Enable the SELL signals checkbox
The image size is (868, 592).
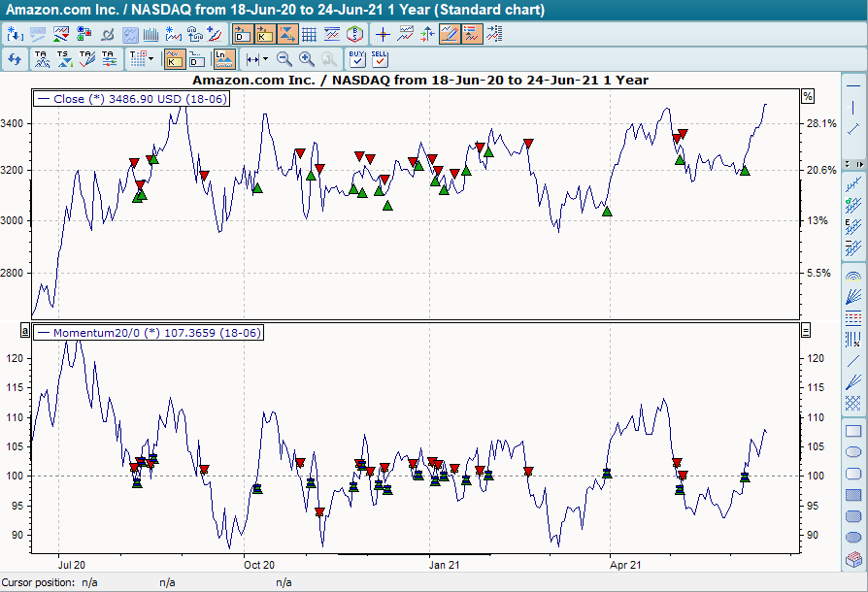[377, 61]
